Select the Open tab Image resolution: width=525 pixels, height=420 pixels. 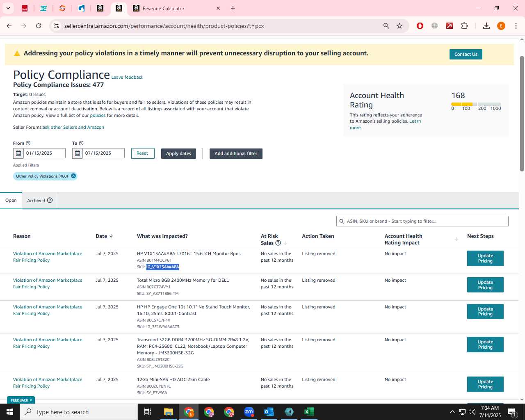coord(11,200)
